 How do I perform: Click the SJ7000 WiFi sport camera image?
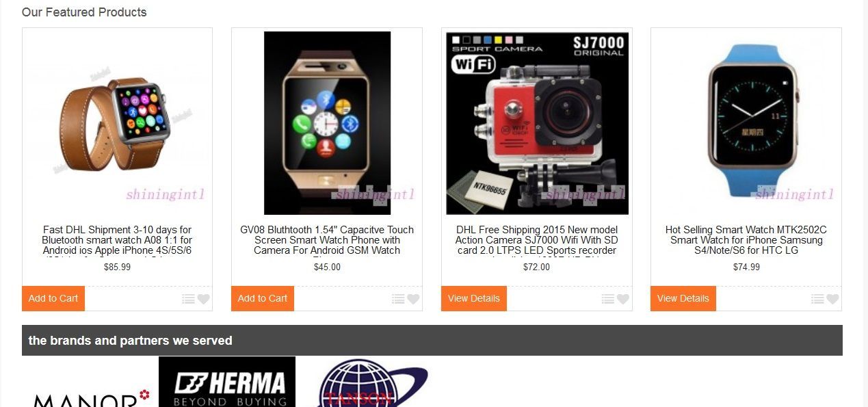coord(537,123)
